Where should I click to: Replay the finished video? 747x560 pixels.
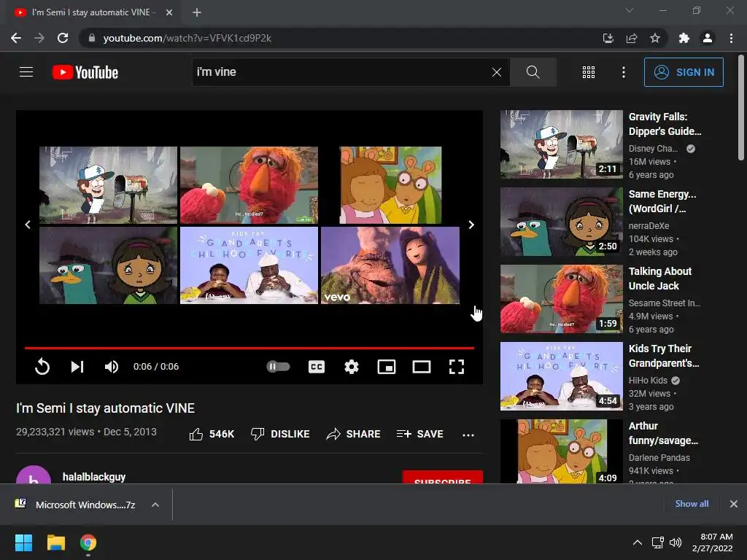(42, 367)
